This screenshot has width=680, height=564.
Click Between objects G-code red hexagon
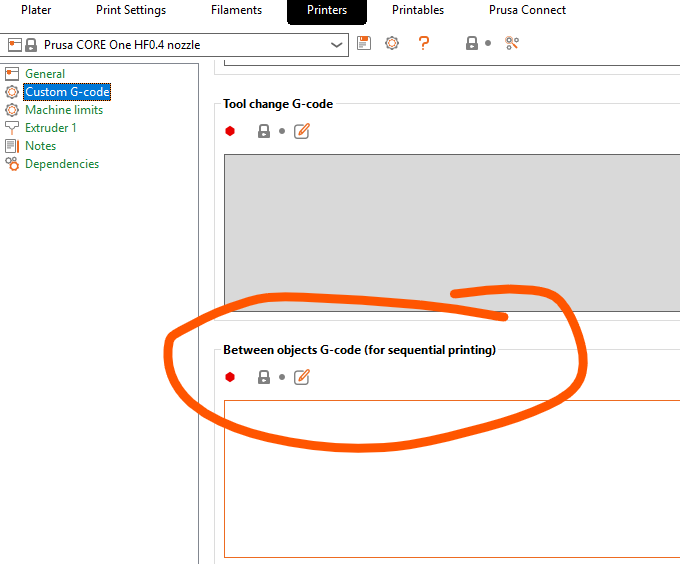[230, 377]
